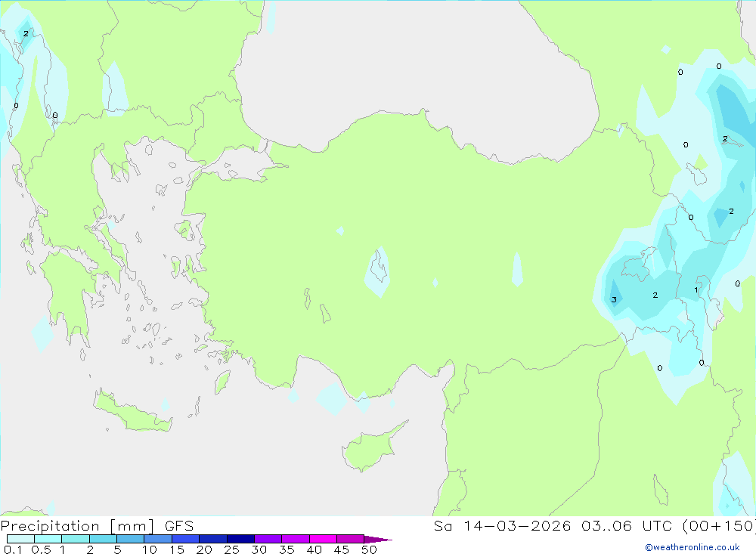Click the 'Precipitation [mm] GFS' title

[x=97, y=526]
